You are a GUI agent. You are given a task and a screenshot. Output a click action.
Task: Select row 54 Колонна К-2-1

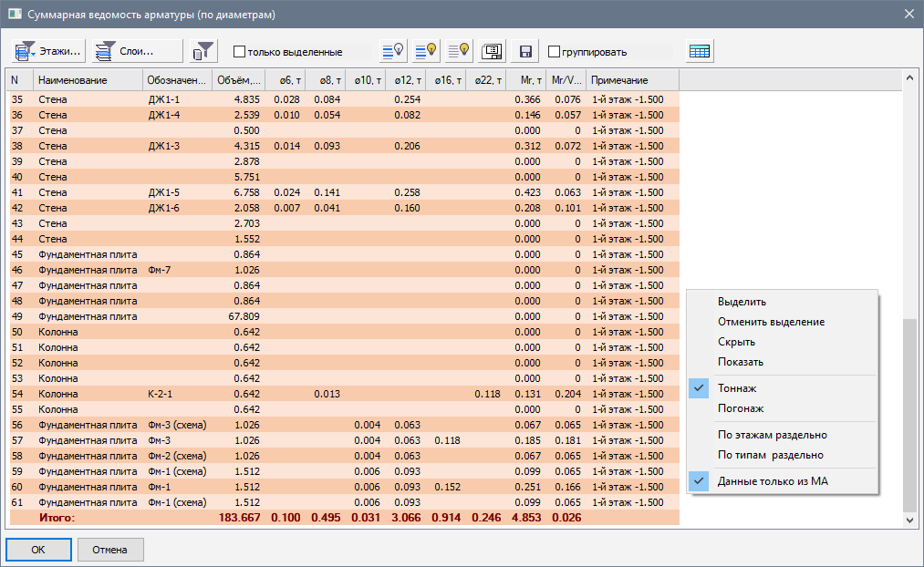coord(182,394)
